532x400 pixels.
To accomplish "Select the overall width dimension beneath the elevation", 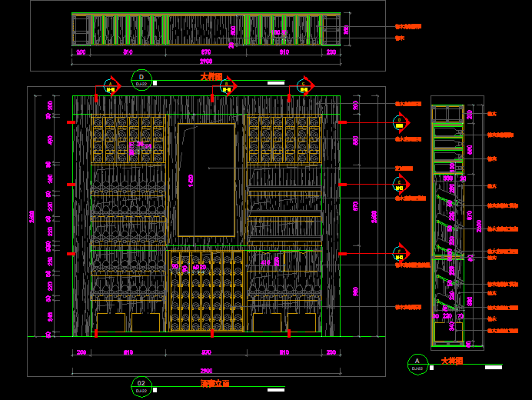I will [206, 371].
